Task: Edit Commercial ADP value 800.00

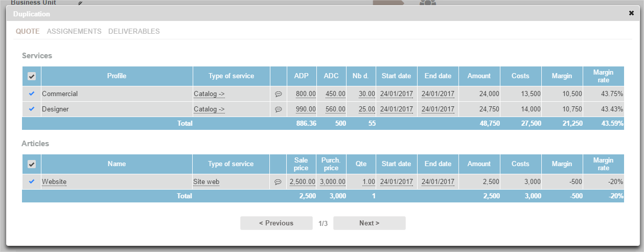Action: (x=306, y=94)
